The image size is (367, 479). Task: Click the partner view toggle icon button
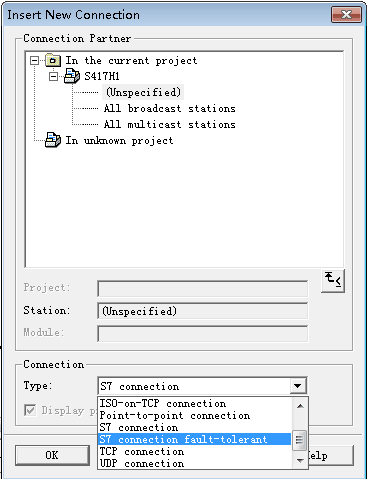click(333, 281)
